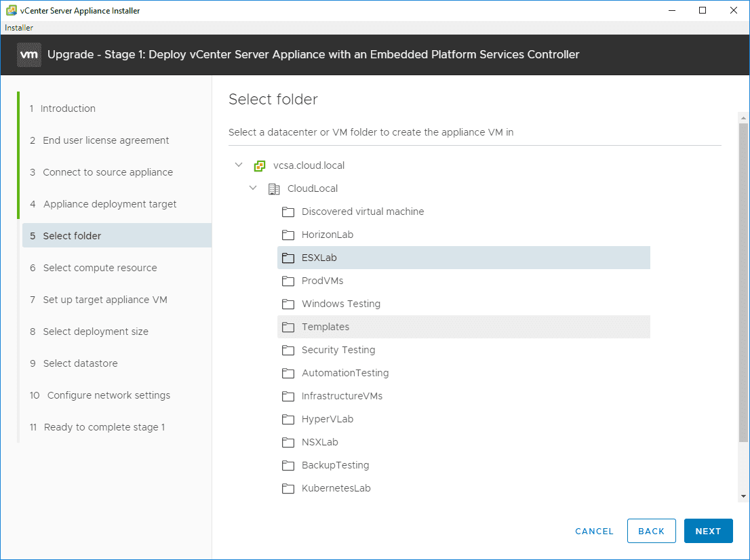Click the NSXLab folder icon

pyautogui.click(x=288, y=442)
